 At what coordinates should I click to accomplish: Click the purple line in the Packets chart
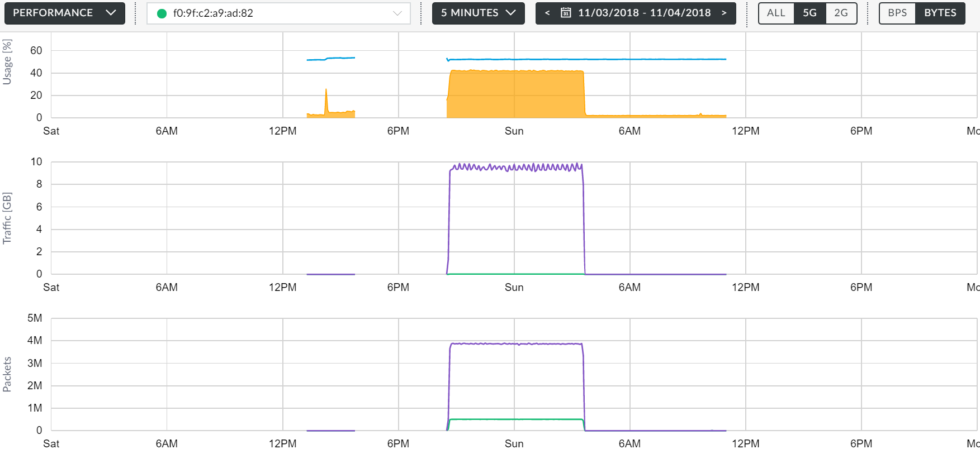[x=516, y=343]
